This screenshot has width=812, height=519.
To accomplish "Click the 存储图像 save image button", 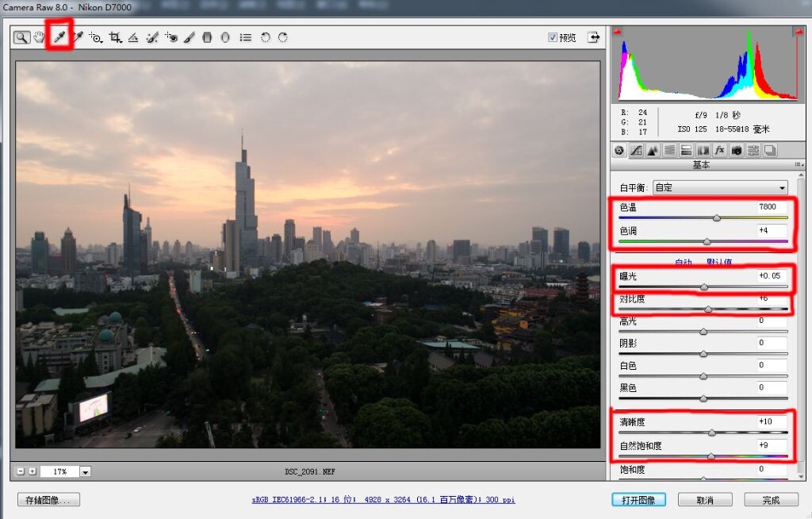I will pyautogui.click(x=48, y=500).
